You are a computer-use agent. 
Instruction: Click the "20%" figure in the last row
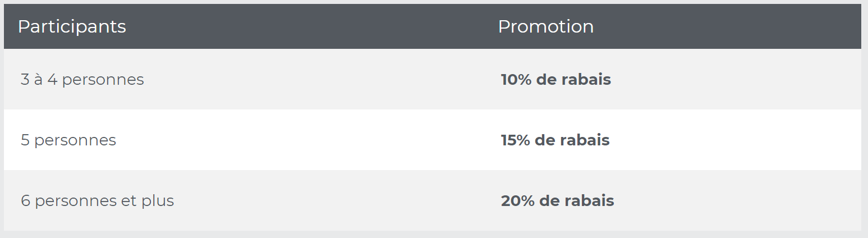(x=517, y=201)
